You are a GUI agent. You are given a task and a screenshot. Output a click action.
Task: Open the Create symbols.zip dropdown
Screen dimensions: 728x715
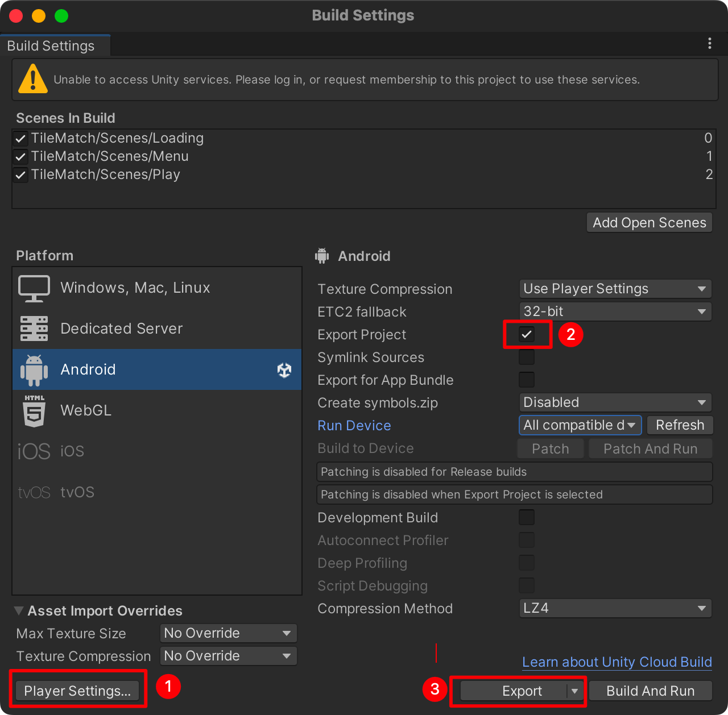tap(615, 402)
